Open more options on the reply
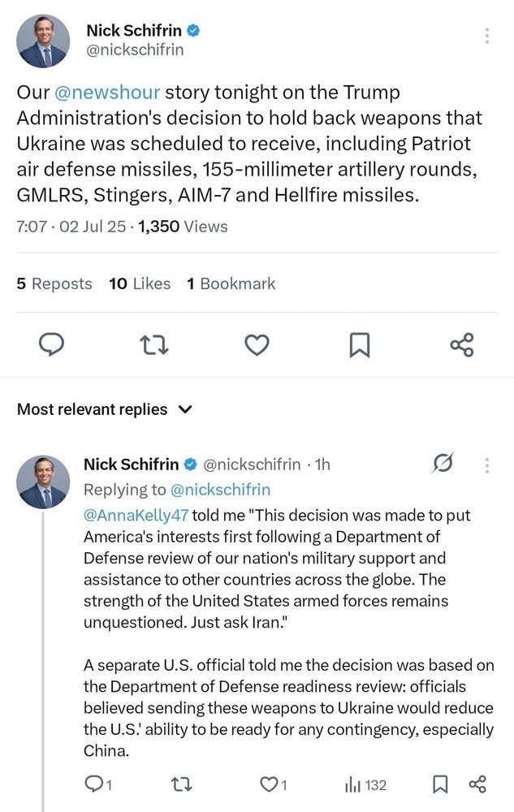 click(x=487, y=464)
